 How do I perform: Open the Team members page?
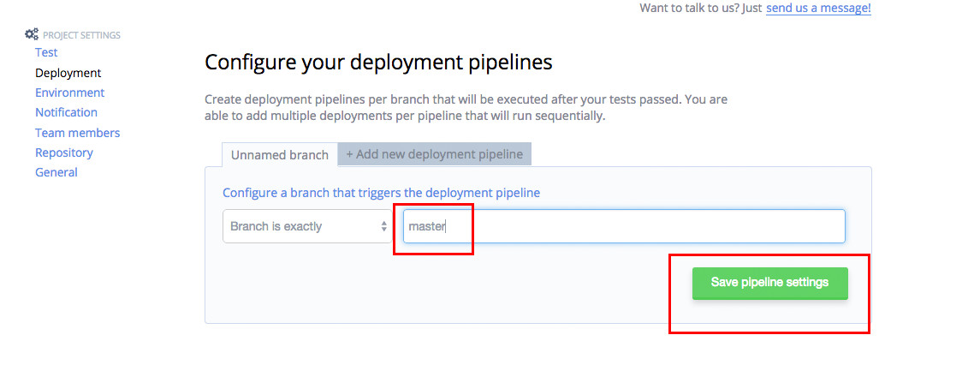coord(77,133)
